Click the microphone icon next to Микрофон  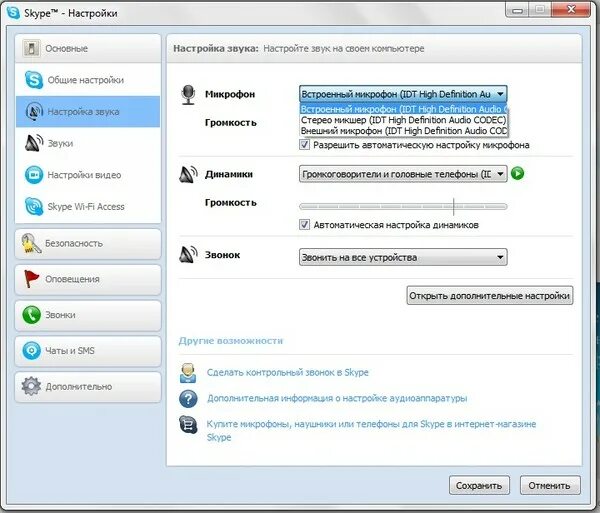188,94
